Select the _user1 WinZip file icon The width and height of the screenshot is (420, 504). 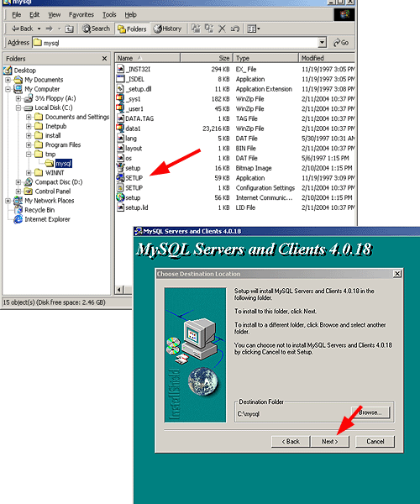point(120,108)
